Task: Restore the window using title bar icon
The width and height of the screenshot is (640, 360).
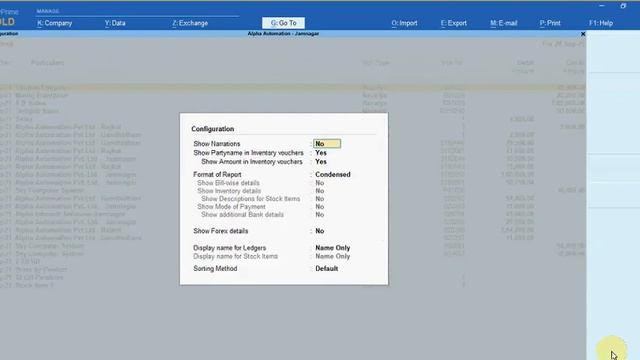Action: pos(623,6)
